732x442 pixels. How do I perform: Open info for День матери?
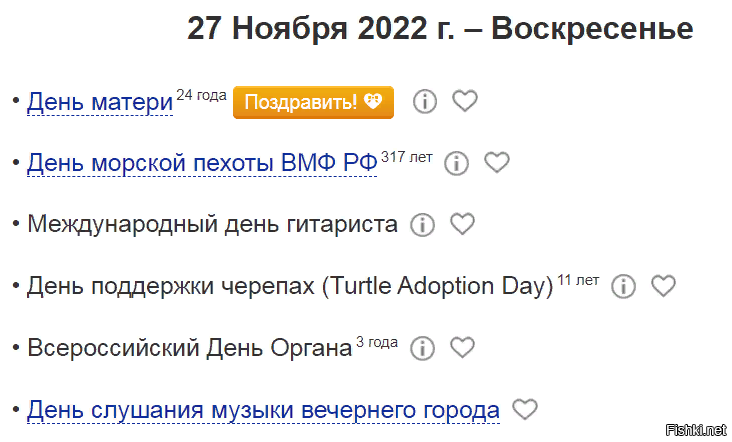pos(426,101)
